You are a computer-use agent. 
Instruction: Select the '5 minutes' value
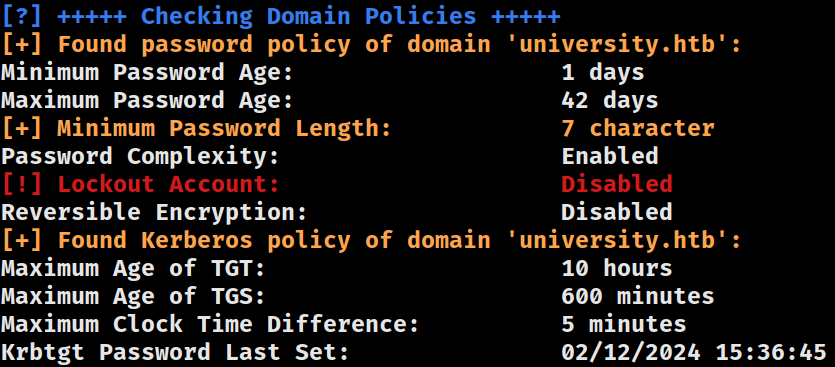click(624, 324)
